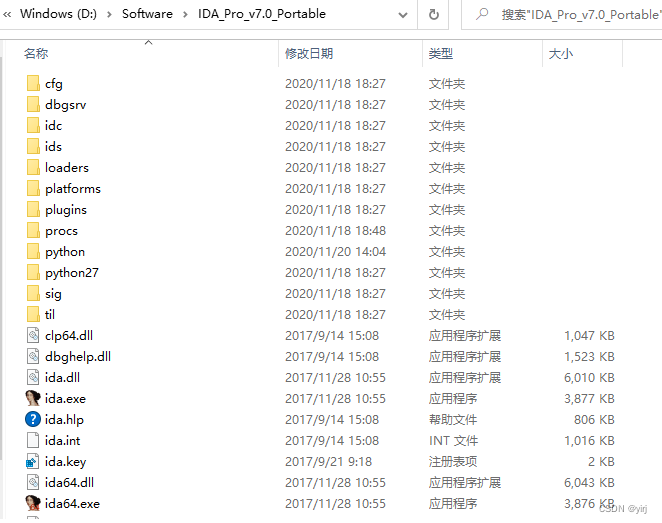Select the til folder icon
Viewport: 662px width, 523px height.
[x=33, y=314]
